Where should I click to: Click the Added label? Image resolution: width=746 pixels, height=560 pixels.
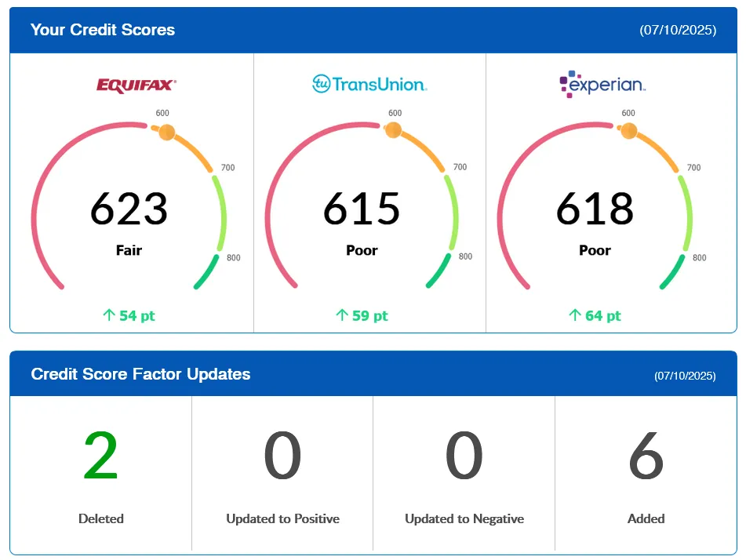click(x=646, y=518)
